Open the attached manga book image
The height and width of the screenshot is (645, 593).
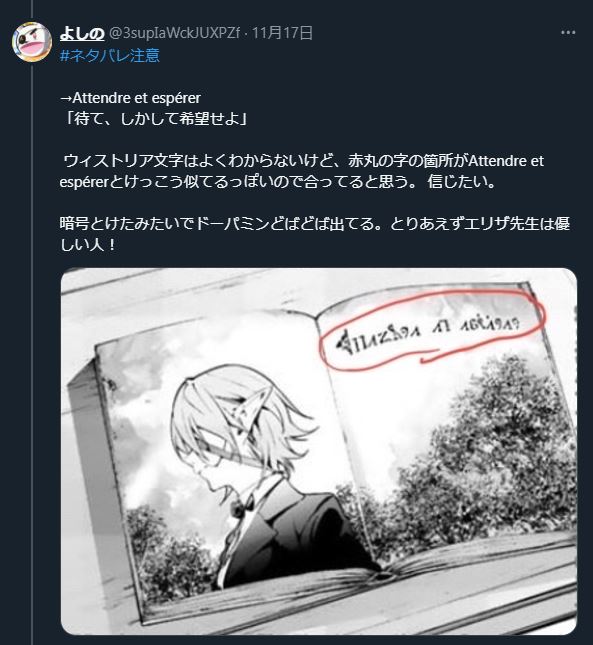(x=319, y=451)
